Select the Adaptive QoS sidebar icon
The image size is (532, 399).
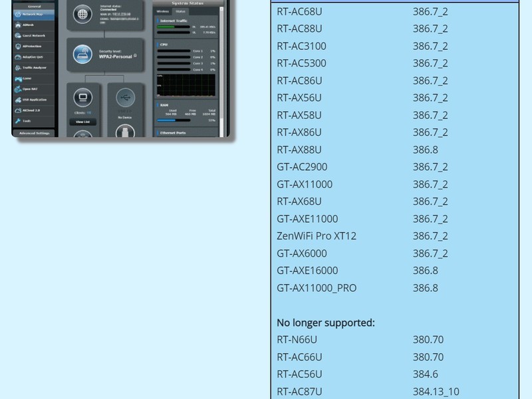tap(18, 57)
